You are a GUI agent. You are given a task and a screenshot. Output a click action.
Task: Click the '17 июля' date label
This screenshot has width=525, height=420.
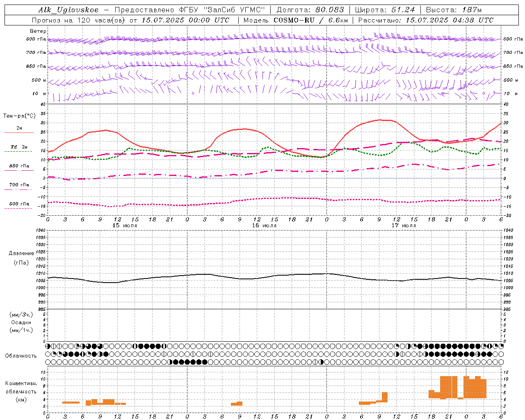(404, 226)
